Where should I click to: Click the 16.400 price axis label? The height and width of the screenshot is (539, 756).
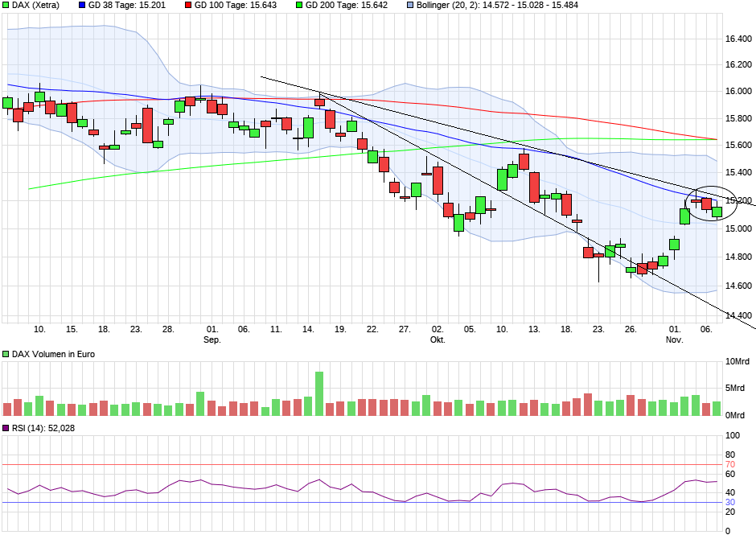click(738, 39)
